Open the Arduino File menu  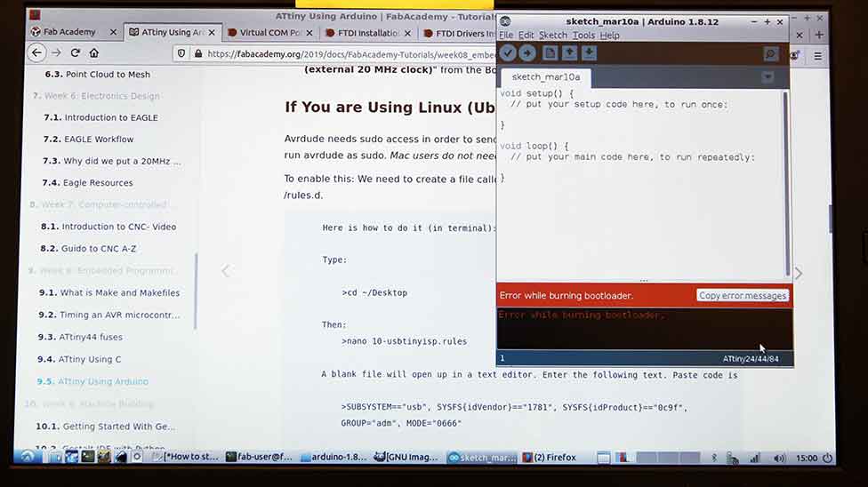click(x=506, y=35)
